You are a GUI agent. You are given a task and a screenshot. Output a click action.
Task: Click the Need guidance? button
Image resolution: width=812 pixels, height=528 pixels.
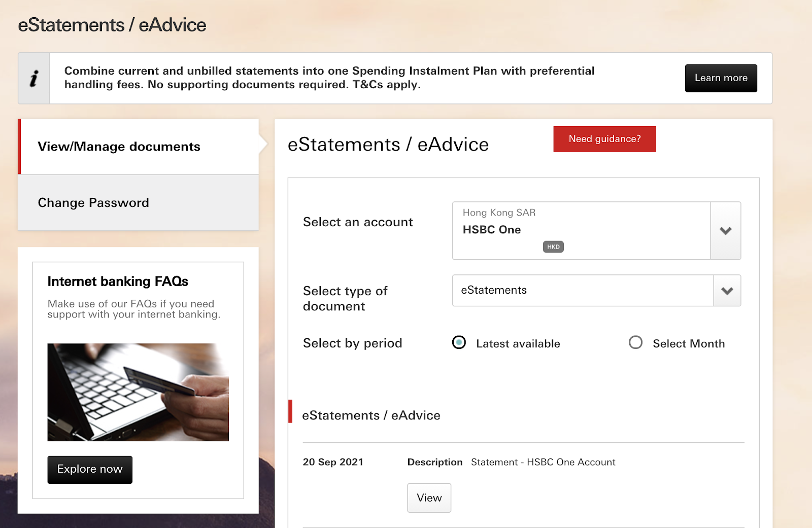604,139
